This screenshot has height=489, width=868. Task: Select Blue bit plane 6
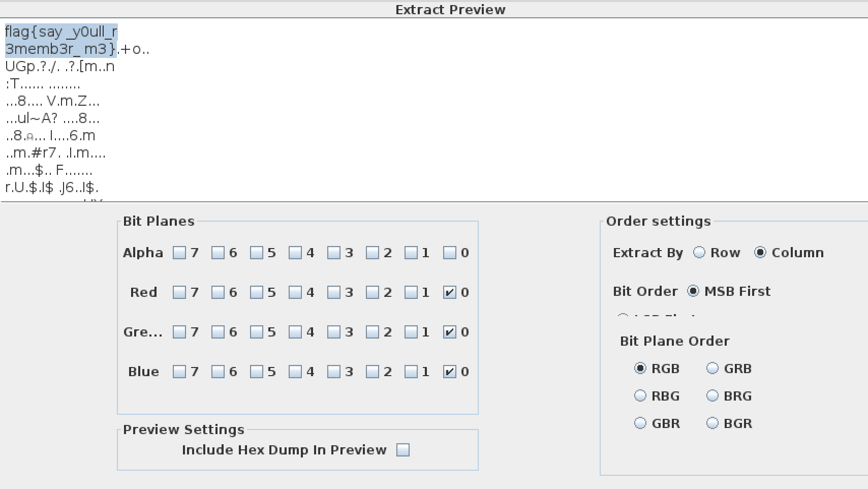coord(218,372)
